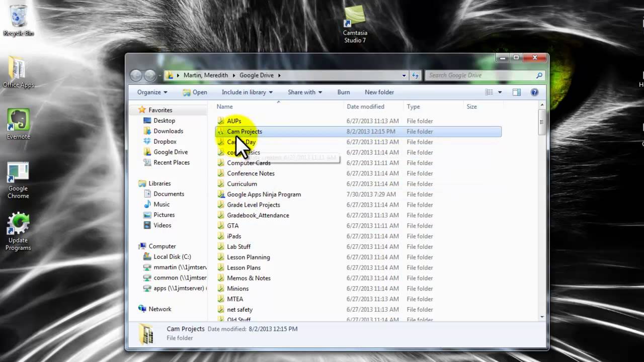The width and height of the screenshot is (644, 362).
Task: Create a New folder from toolbar
Action: (379, 93)
